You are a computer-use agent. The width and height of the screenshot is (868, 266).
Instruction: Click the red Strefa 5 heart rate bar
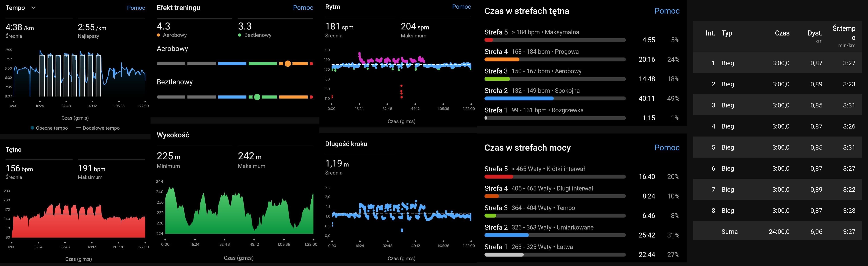pyautogui.click(x=489, y=40)
